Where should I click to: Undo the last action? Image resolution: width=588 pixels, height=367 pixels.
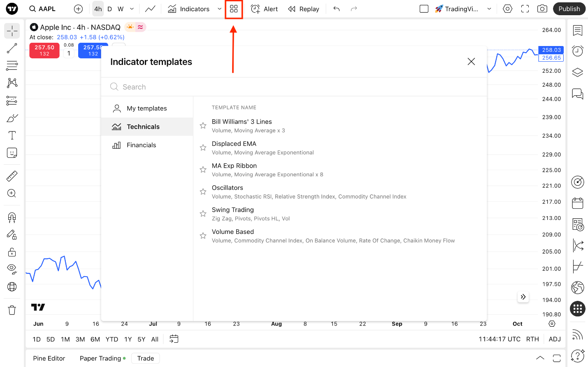(337, 9)
